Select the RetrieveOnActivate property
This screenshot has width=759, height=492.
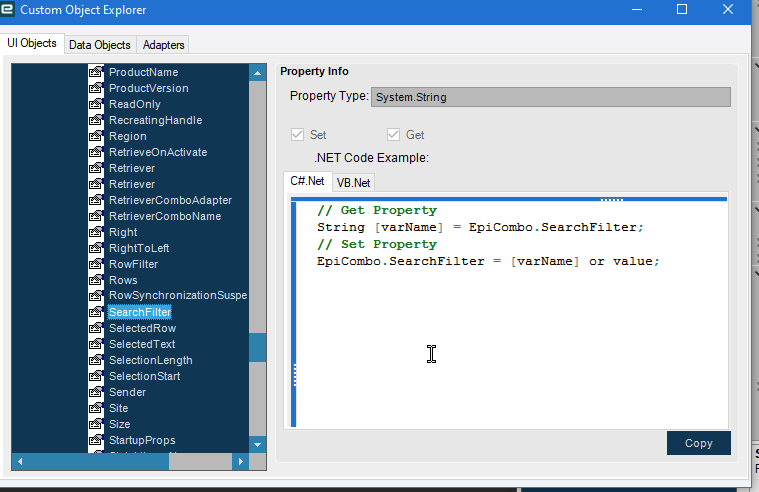pos(158,152)
